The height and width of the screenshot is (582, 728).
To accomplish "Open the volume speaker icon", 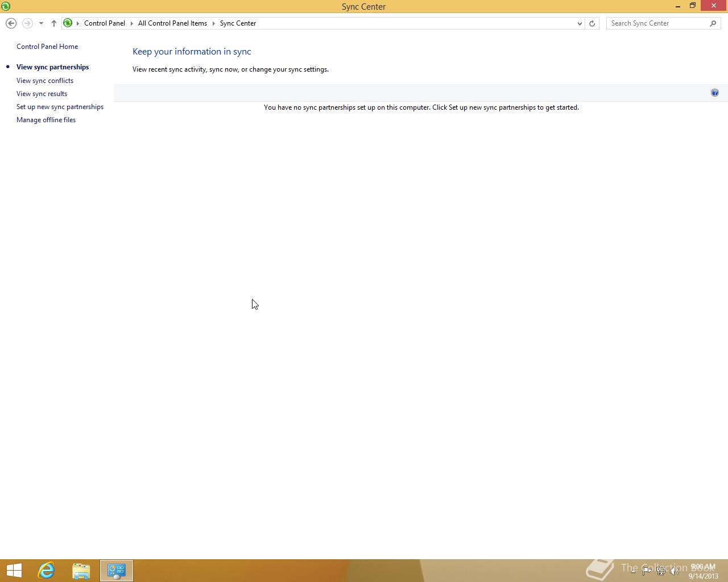I will (675, 571).
